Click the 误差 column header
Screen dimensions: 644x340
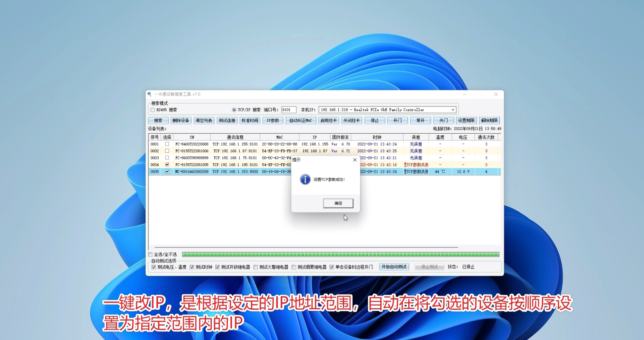416,137
